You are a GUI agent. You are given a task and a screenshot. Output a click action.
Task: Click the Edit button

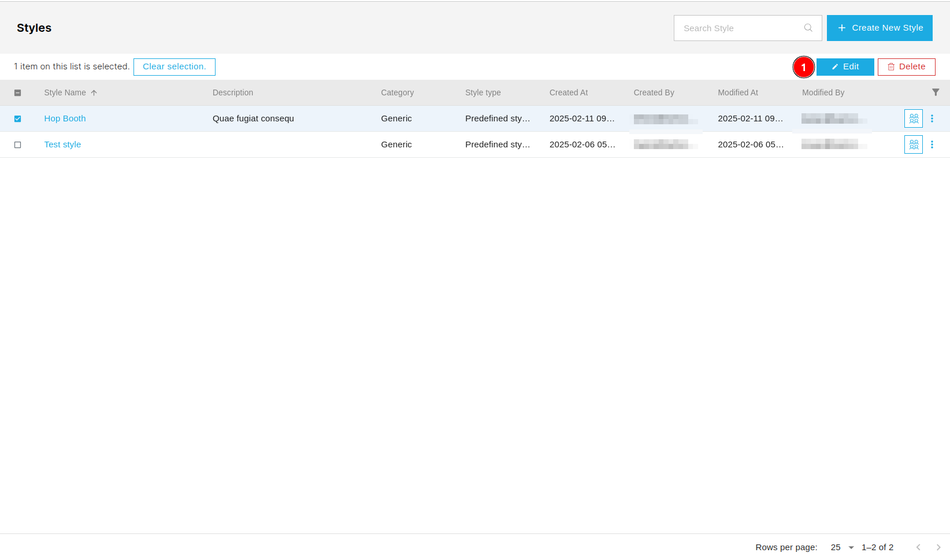(845, 67)
